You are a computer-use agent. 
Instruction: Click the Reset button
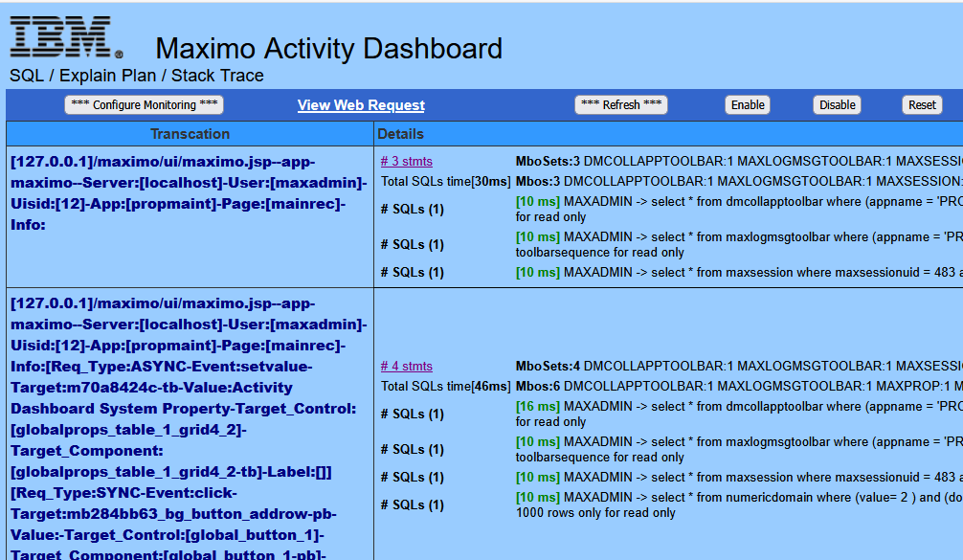(x=922, y=105)
